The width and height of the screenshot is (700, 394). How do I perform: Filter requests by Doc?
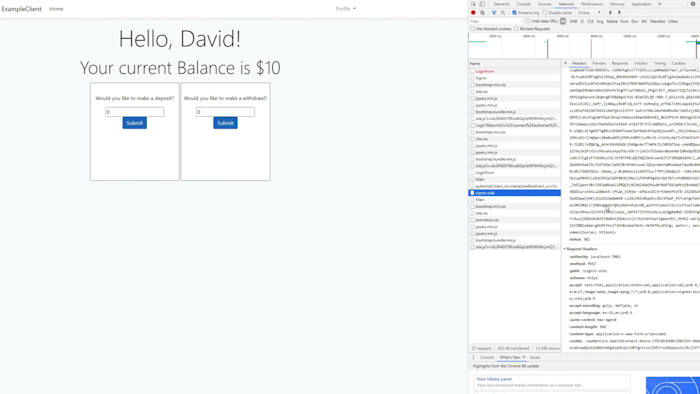tap(634, 21)
